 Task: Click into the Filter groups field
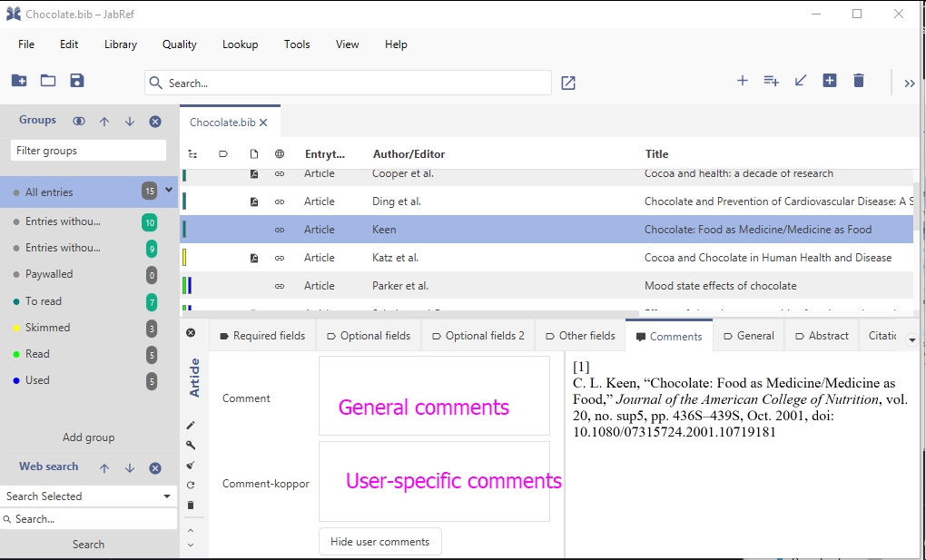[88, 151]
